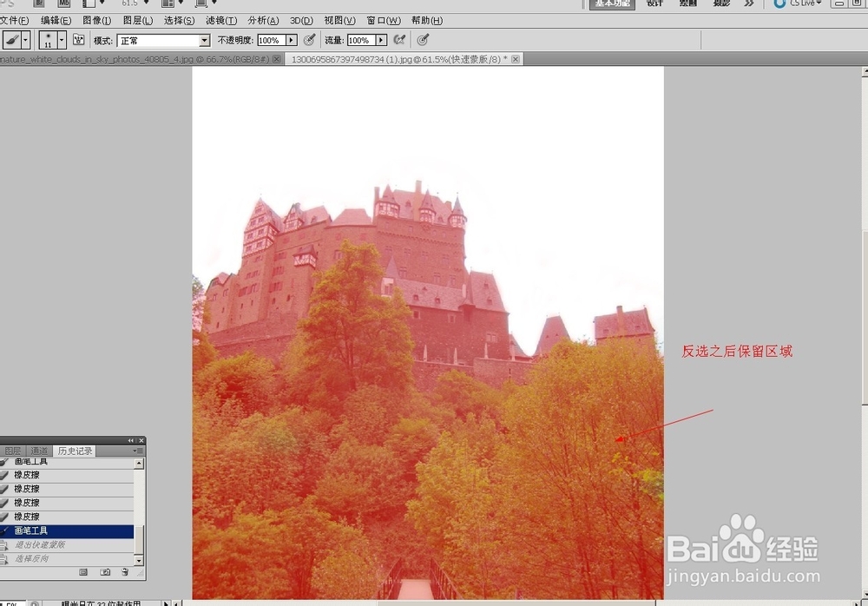Create new document from current state icon
The width and height of the screenshot is (868, 606).
pos(83,572)
